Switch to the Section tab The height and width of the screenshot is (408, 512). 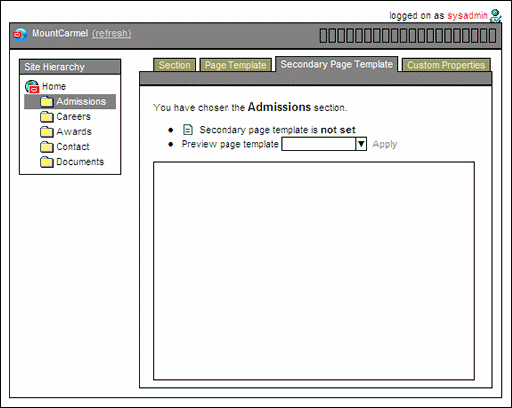(x=174, y=65)
